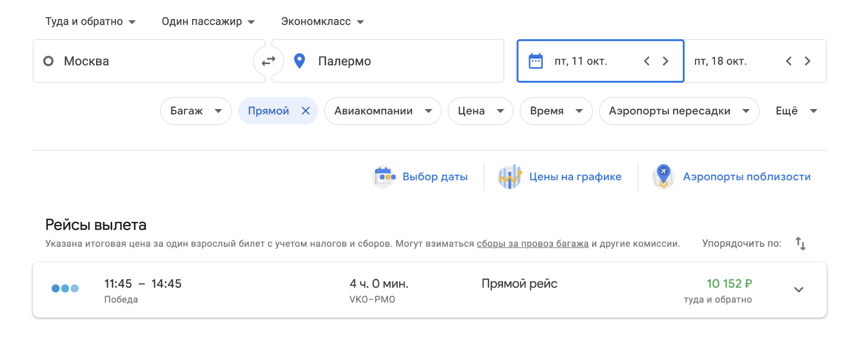Open the Один пассажир dropdown
The width and height of the screenshot is (868, 339).
[208, 22]
